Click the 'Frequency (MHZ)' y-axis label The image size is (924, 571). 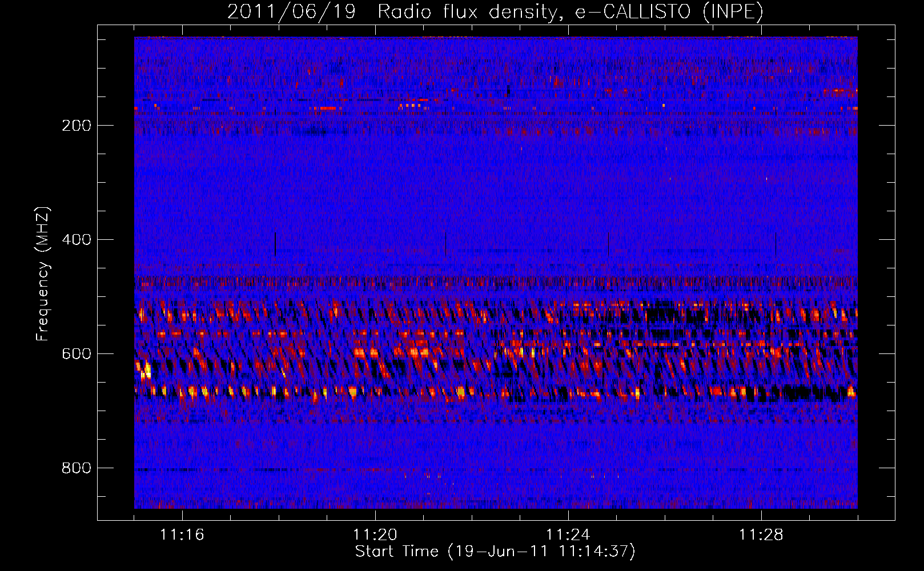tap(43, 274)
